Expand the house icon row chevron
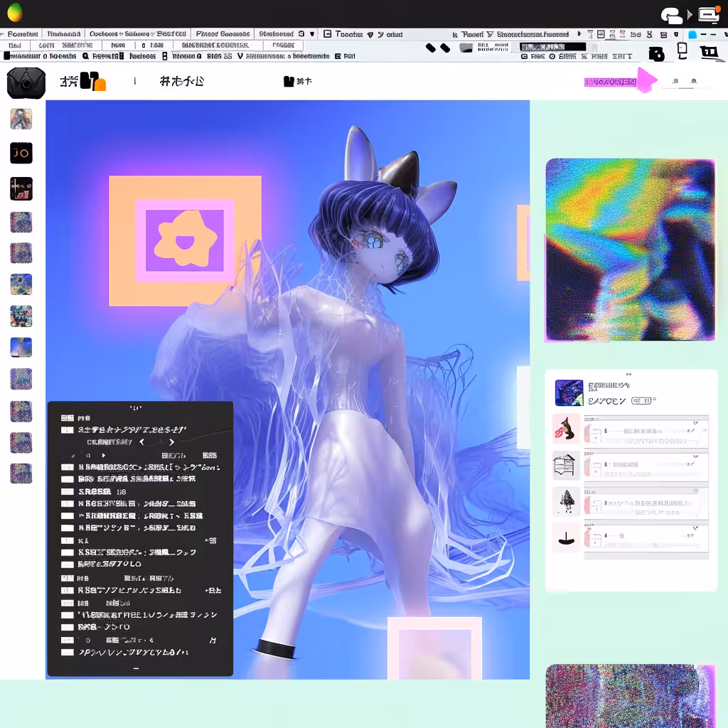This screenshot has height=728, width=728. click(x=695, y=456)
